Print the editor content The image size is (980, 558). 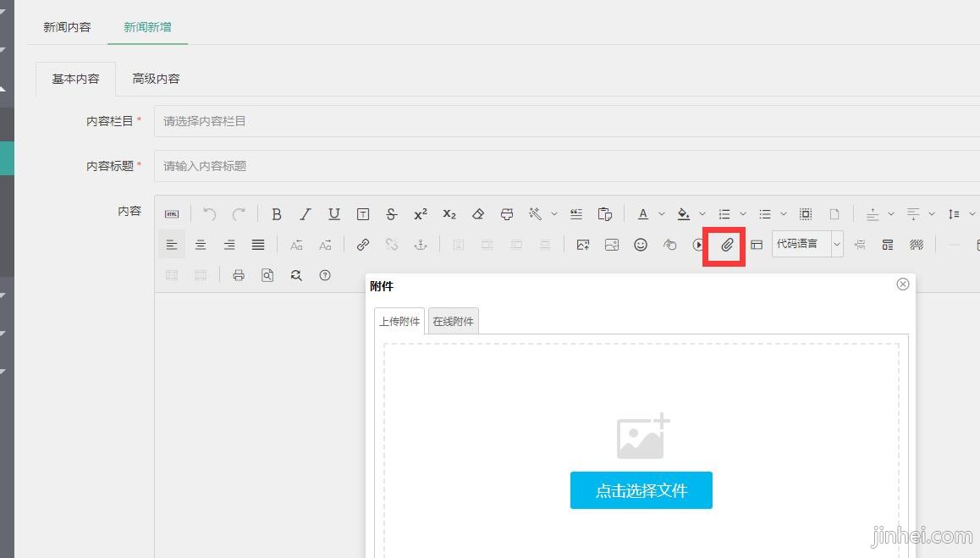tap(238, 275)
